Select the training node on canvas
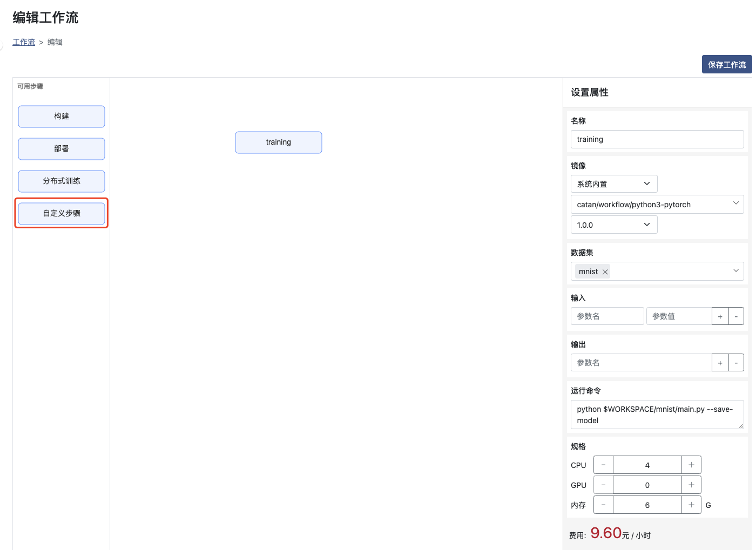The width and height of the screenshot is (756, 550). tap(278, 142)
